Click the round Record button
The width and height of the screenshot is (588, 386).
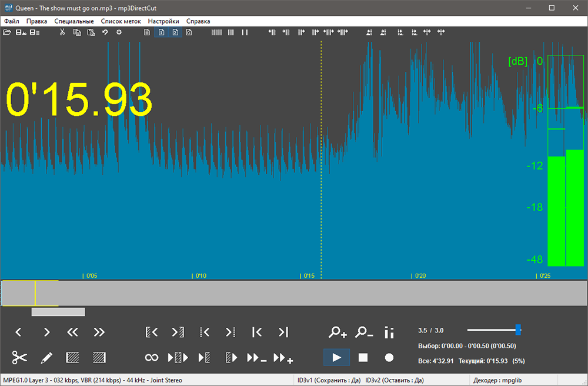[389, 357]
